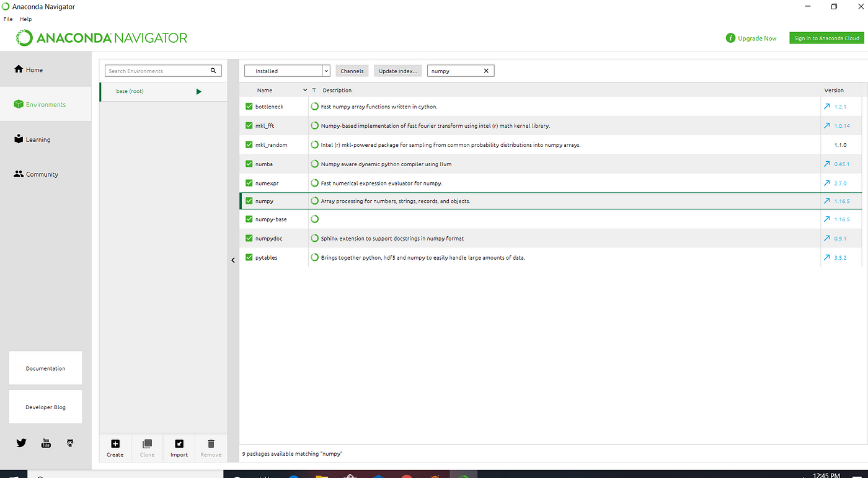Toggle the numpy package checkbox

coord(249,201)
